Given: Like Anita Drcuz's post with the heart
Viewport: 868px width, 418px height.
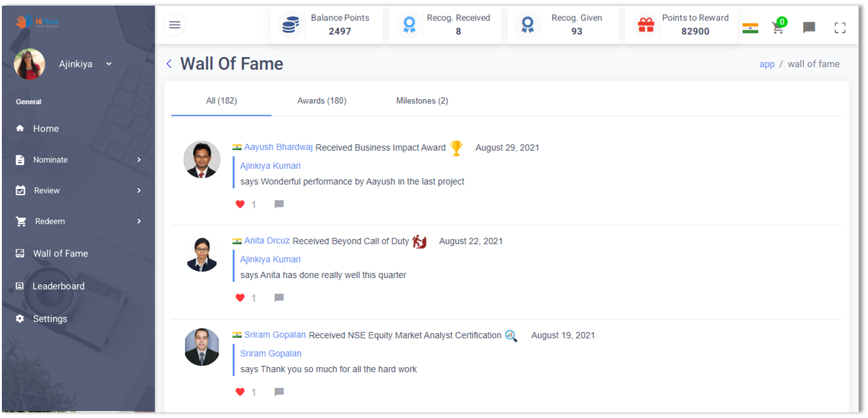Looking at the screenshot, I should coord(240,297).
